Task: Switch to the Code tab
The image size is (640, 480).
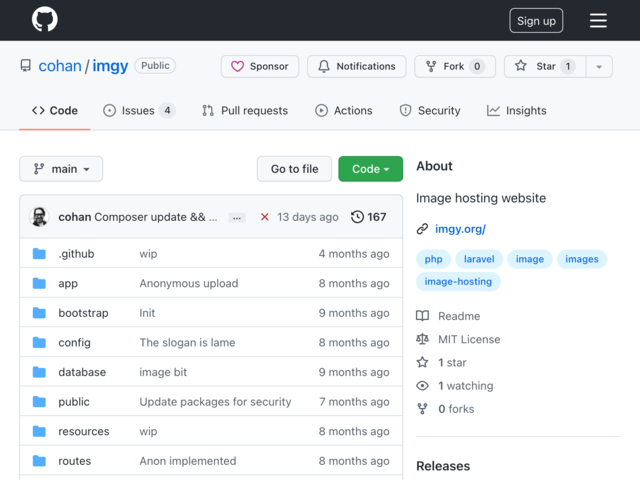Action: [x=55, y=111]
